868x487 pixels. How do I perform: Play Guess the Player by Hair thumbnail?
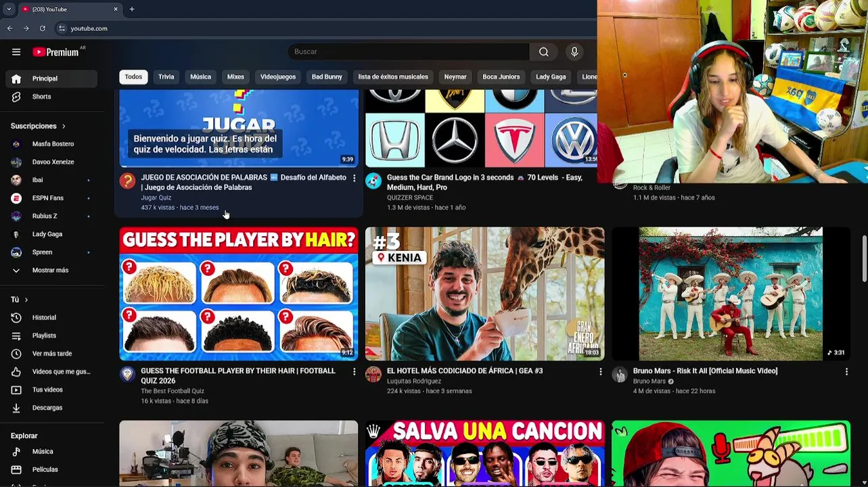(239, 294)
